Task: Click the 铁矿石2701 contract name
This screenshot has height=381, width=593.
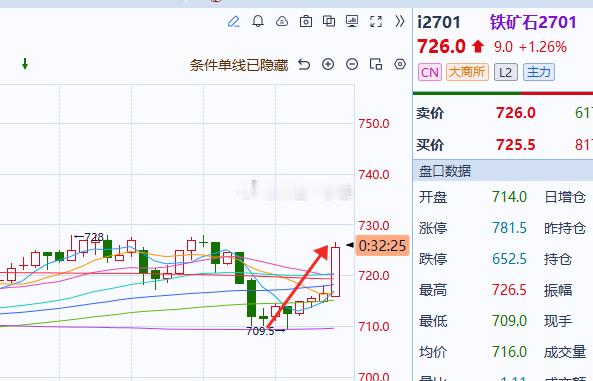Action: [533, 22]
